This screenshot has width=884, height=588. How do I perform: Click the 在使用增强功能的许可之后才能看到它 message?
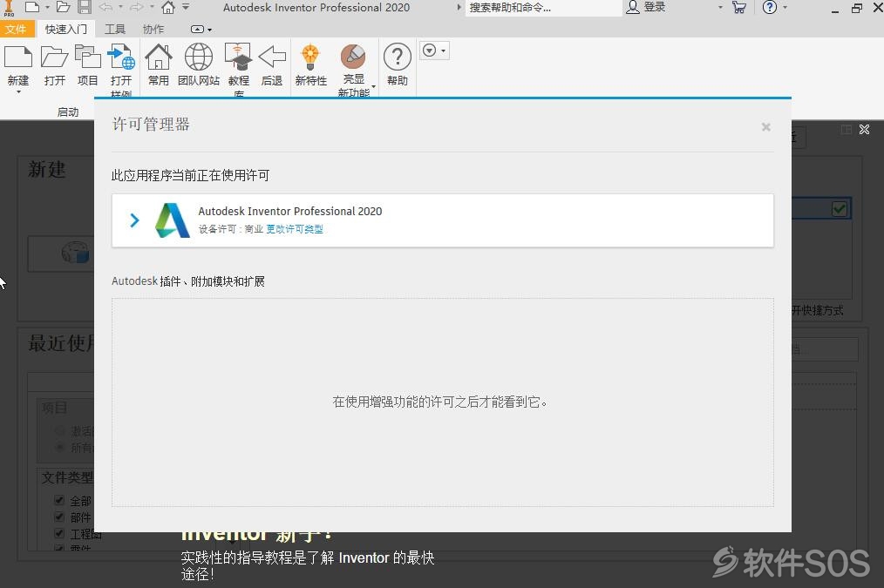tap(439, 402)
